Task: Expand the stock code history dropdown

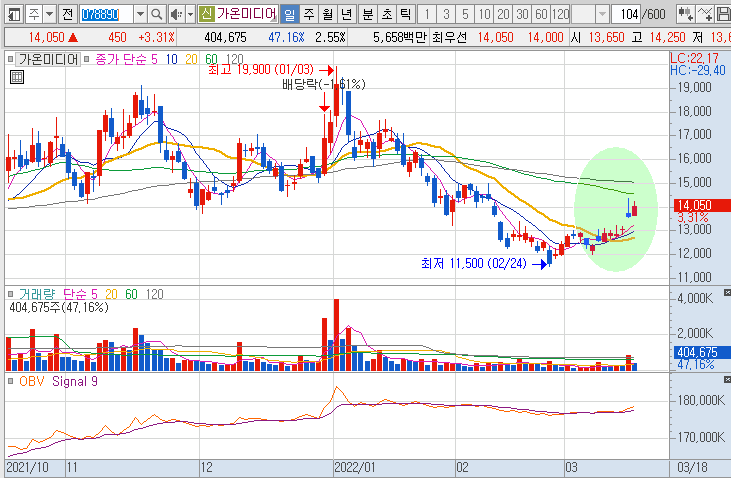Action: point(140,14)
